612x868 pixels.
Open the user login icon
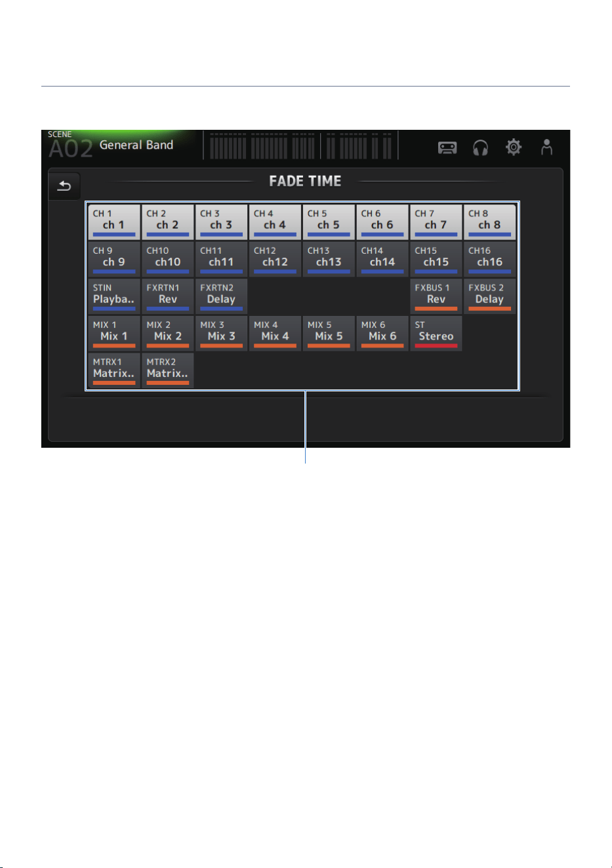click(546, 147)
